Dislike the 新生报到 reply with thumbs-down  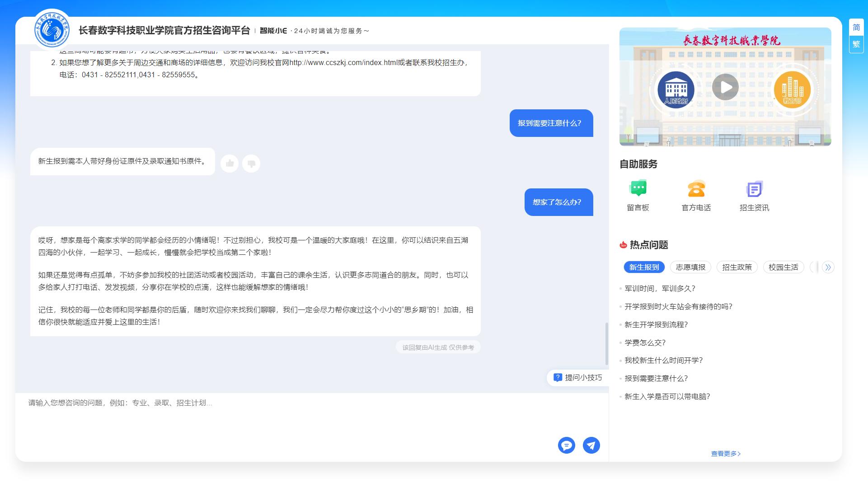point(251,163)
